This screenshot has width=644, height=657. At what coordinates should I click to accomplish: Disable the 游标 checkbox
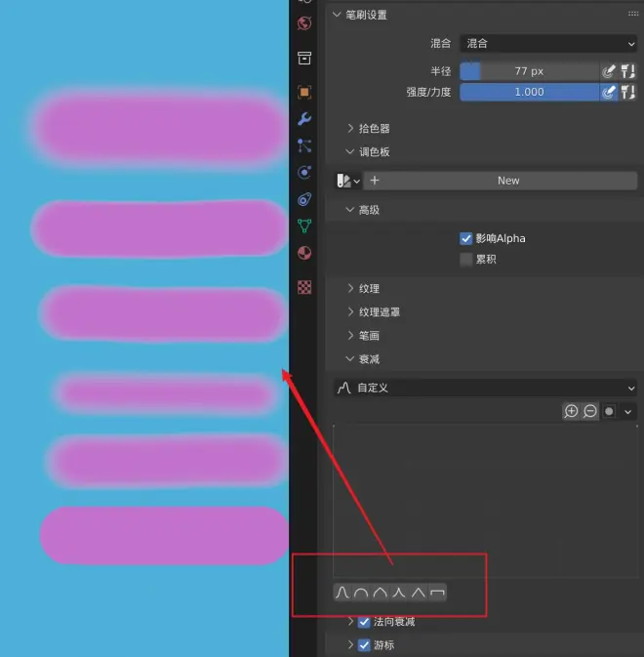pyautogui.click(x=364, y=645)
